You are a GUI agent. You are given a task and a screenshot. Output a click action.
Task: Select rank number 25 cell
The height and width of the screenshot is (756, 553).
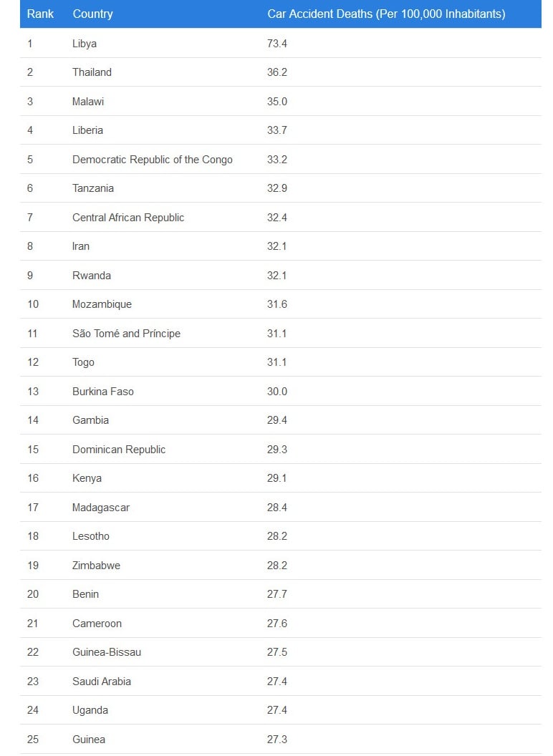pyautogui.click(x=33, y=740)
